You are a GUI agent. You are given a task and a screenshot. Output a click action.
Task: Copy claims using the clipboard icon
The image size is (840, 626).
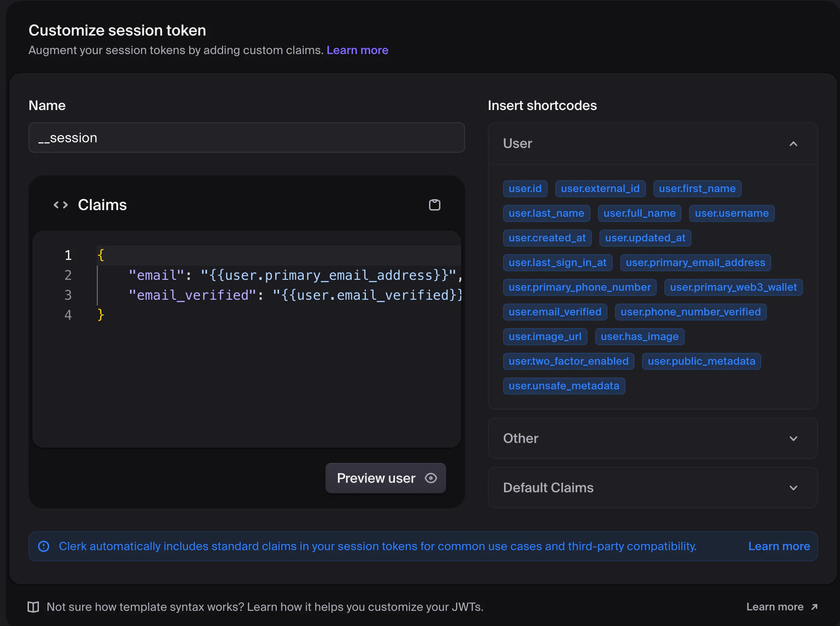tap(434, 205)
